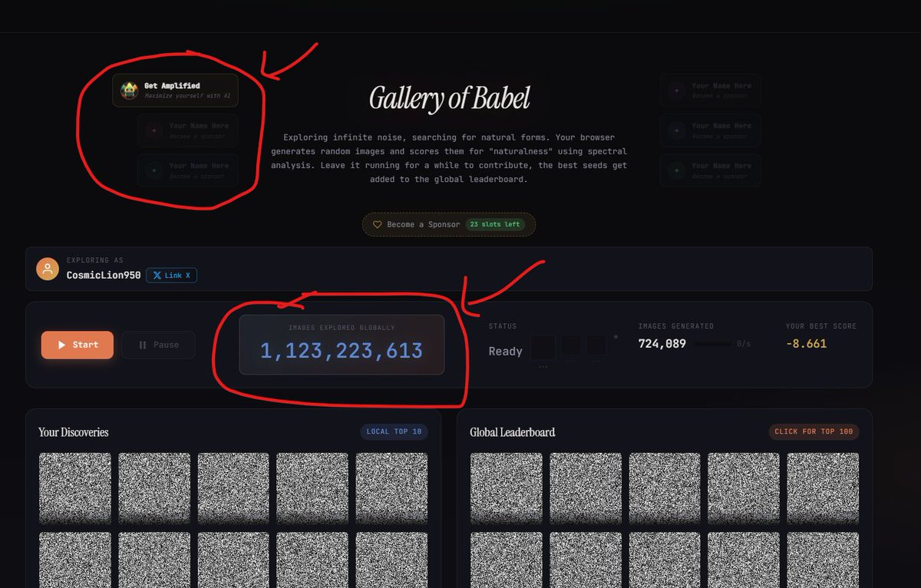Click the images generated rate progress bar
Viewport: 921px width, 588px height.
(711, 345)
